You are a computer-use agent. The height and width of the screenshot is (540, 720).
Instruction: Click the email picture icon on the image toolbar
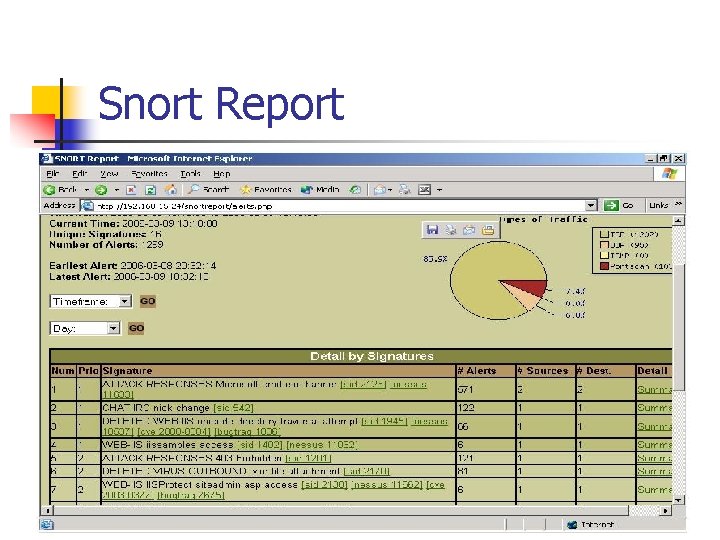point(469,230)
